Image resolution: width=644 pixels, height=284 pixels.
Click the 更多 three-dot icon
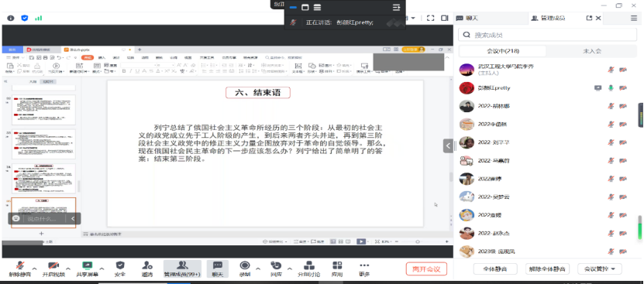click(x=364, y=269)
